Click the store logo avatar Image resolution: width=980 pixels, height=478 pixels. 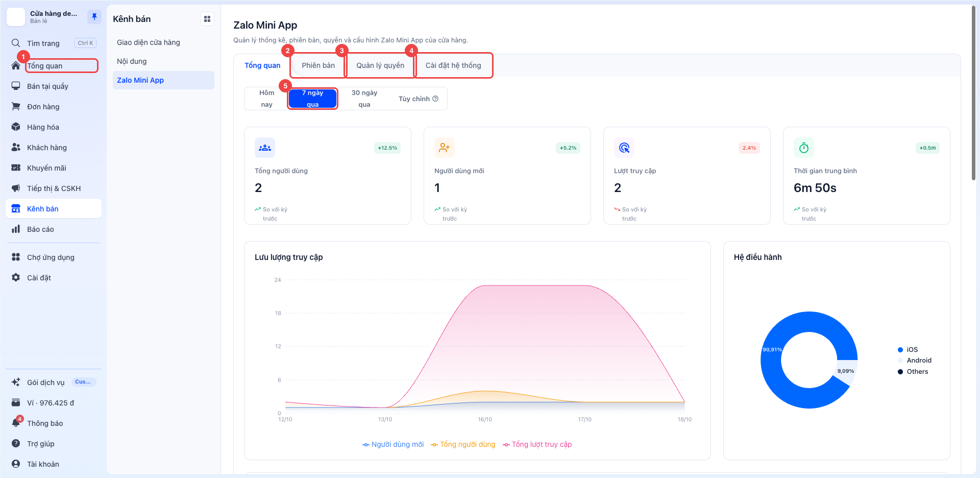click(x=16, y=17)
